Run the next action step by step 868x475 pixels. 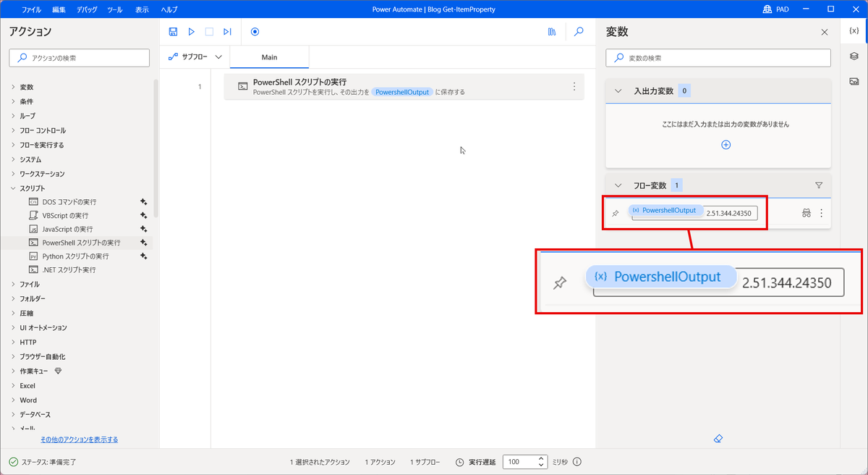click(227, 31)
